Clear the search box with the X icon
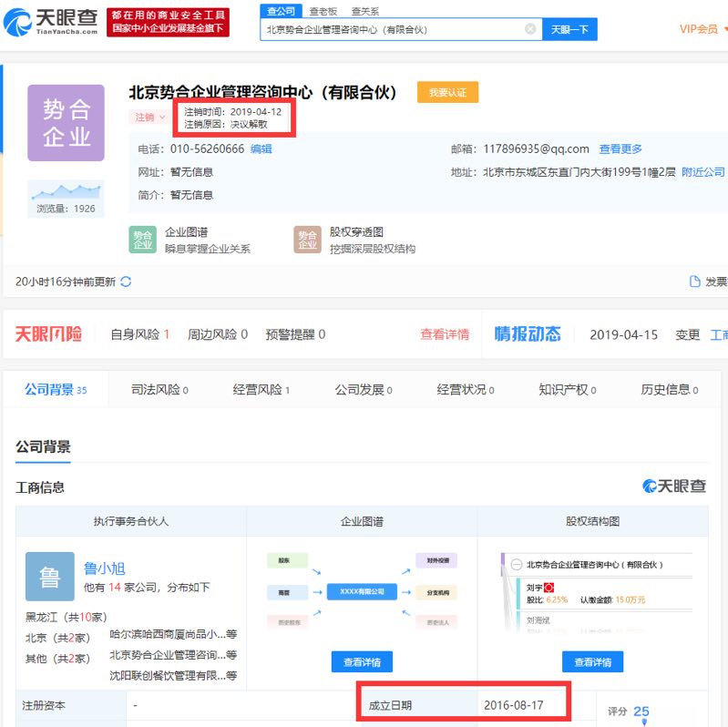The image size is (728, 727). coord(529,29)
